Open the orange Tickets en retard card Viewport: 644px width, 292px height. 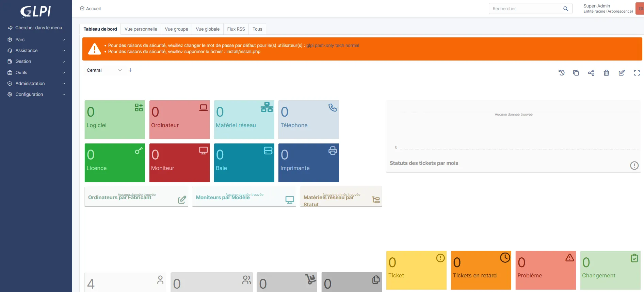click(481, 270)
